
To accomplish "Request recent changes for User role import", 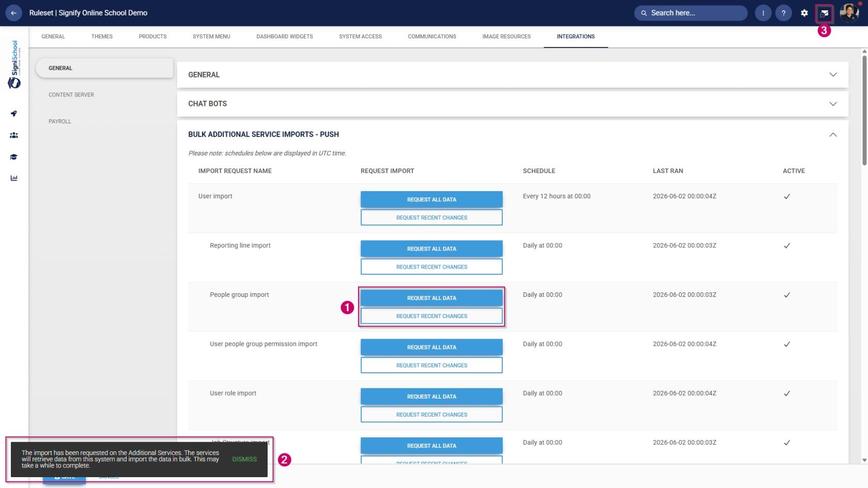I will [x=431, y=415].
